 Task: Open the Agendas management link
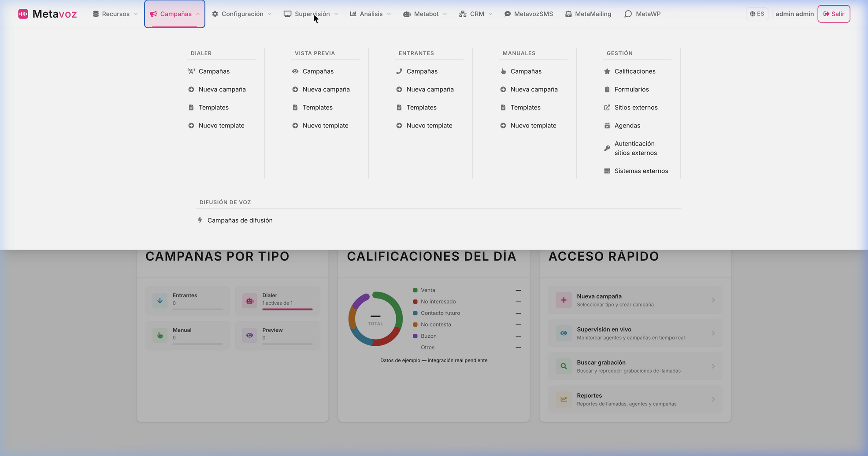coord(627,126)
